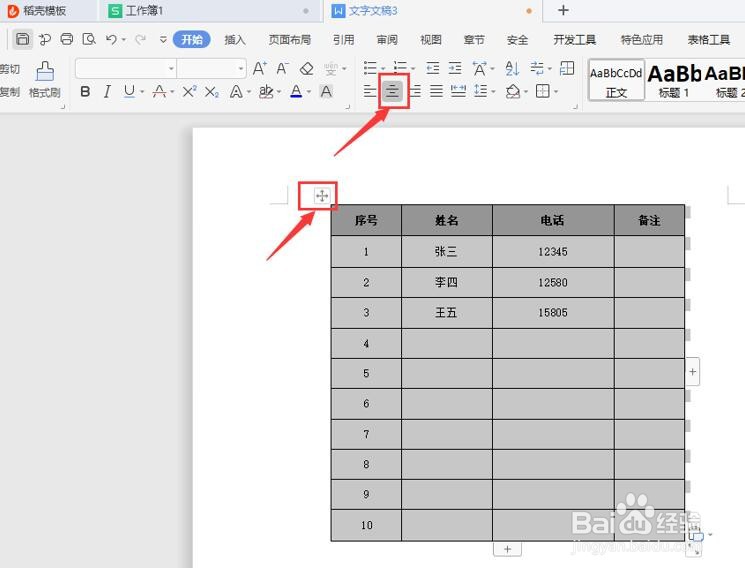The width and height of the screenshot is (745, 572).
Task: Open the 引用 ribbon tab
Action: (344, 40)
